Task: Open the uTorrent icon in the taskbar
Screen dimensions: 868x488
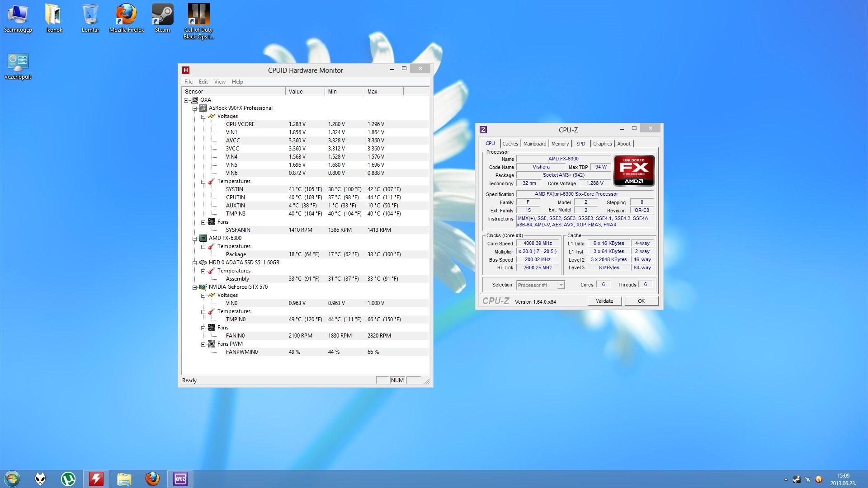Action: [68, 479]
